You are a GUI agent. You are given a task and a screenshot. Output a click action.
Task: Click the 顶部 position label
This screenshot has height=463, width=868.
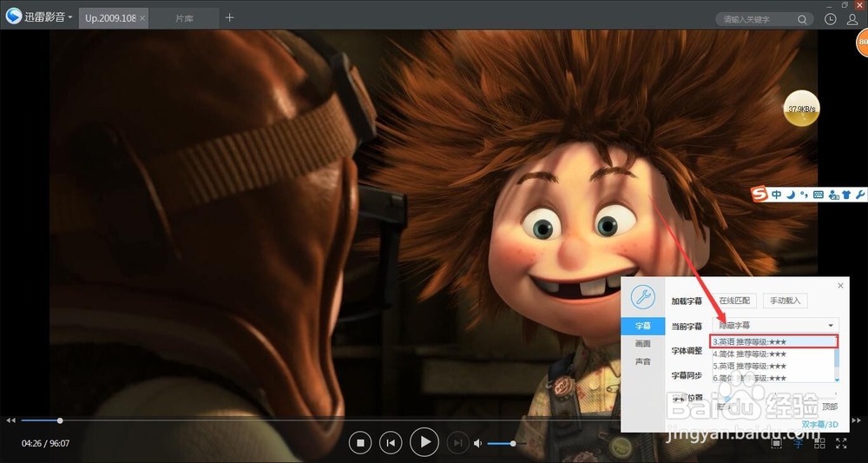coord(829,407)
